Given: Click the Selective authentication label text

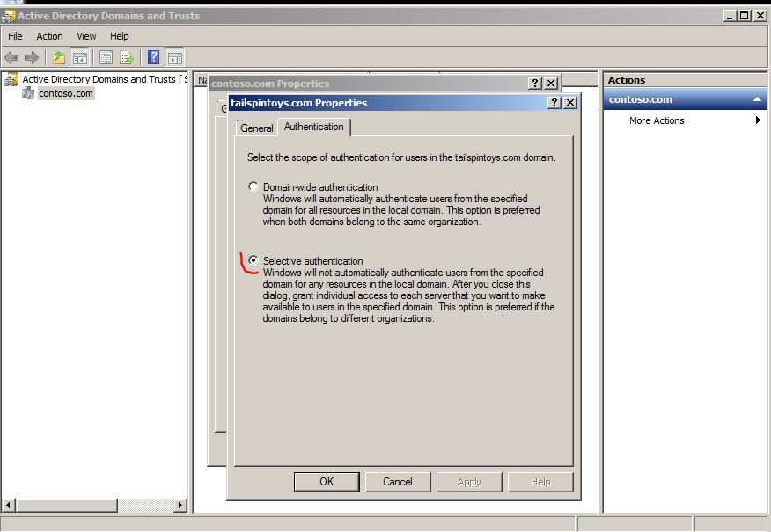Looking at the screenshot, I should tap(312, 261).
